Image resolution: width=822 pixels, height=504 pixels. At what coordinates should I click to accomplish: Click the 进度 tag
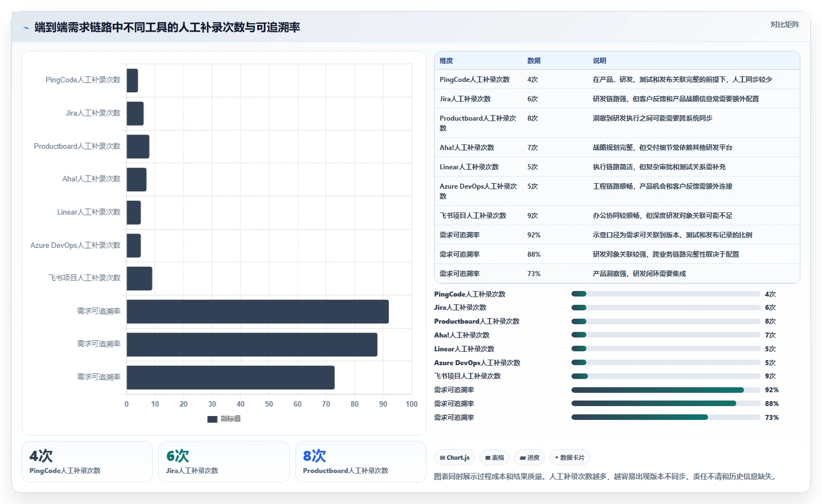pos(529,458)
